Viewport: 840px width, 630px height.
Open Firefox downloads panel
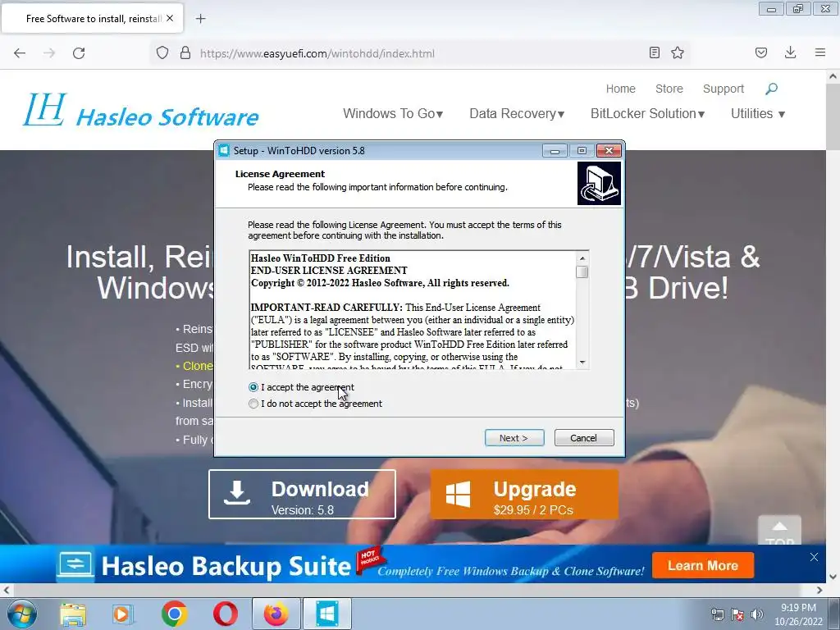(x=790, y=52)
